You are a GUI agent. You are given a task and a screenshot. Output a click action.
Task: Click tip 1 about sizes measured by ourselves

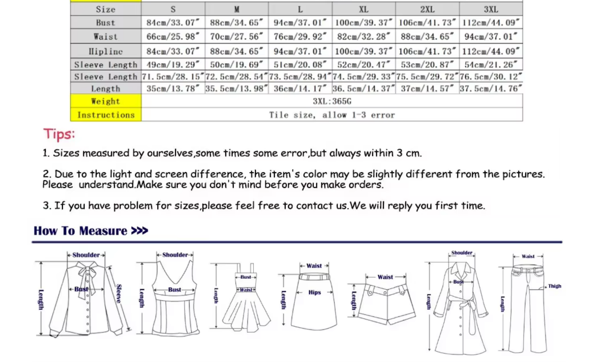tap(232, 153)
